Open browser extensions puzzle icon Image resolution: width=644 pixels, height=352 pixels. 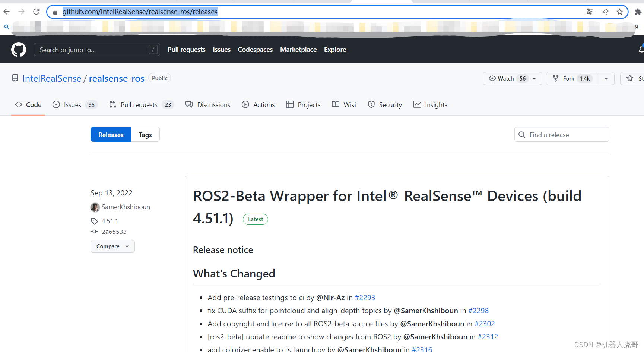pos(638,12)
